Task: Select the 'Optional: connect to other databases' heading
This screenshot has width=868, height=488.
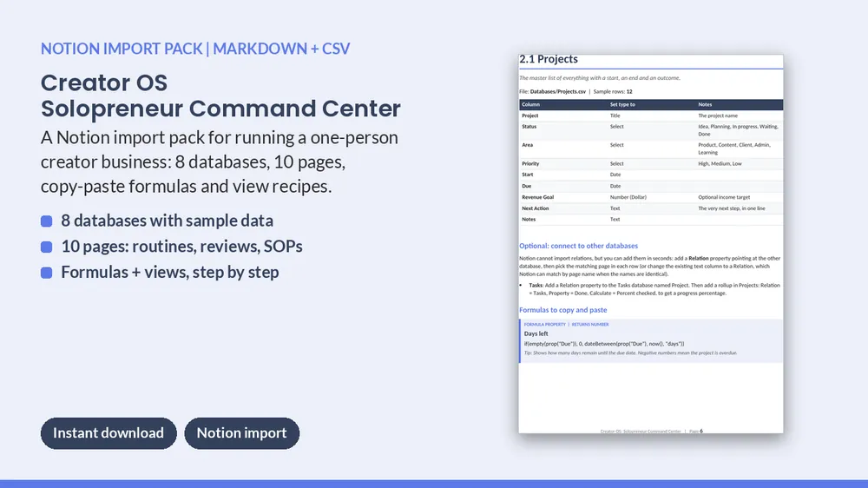Action: point(578,246)
